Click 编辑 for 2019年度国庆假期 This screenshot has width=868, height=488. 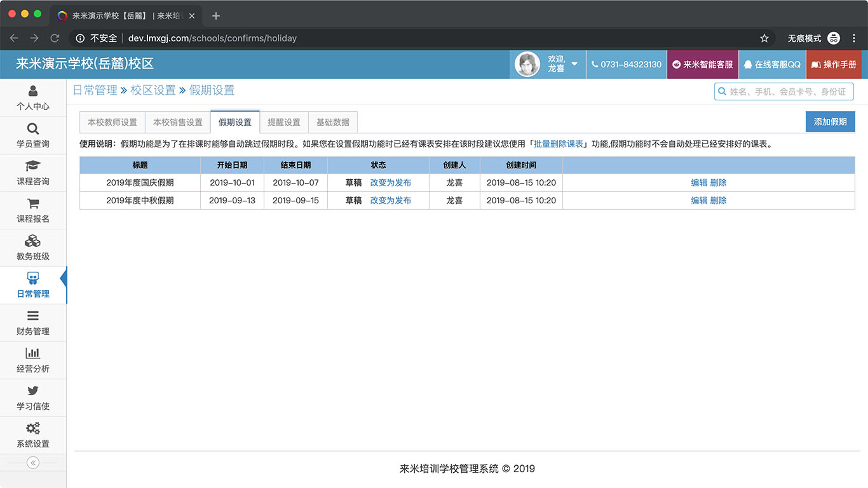699,182
